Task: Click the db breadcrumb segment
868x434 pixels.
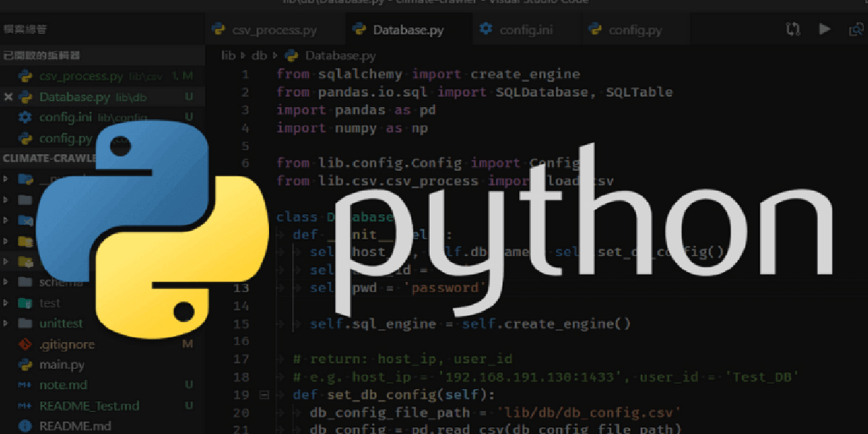Action: coord(260,55)
